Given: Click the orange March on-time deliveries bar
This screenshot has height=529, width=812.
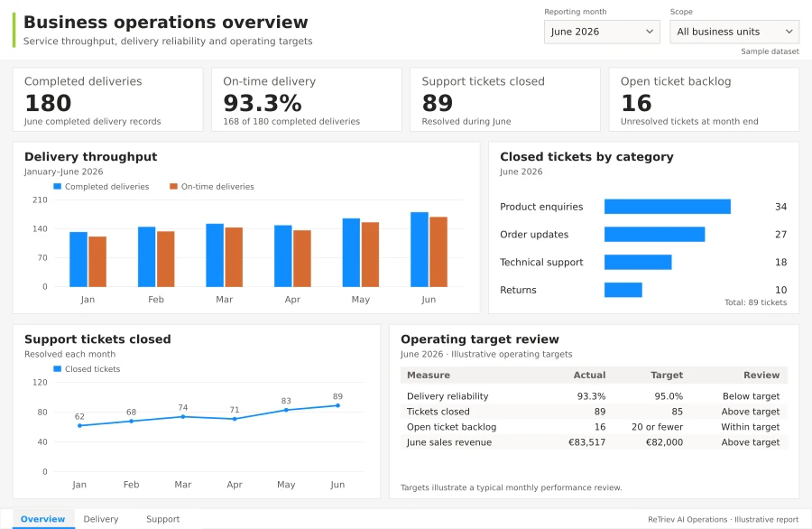Looking at the screenshot, I should 234,257.
